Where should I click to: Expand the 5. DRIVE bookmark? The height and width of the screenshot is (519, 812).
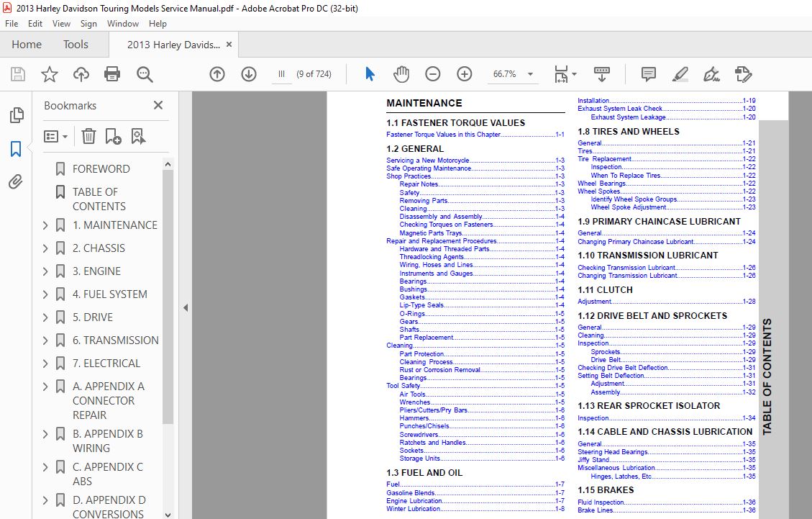click(45, 317)
